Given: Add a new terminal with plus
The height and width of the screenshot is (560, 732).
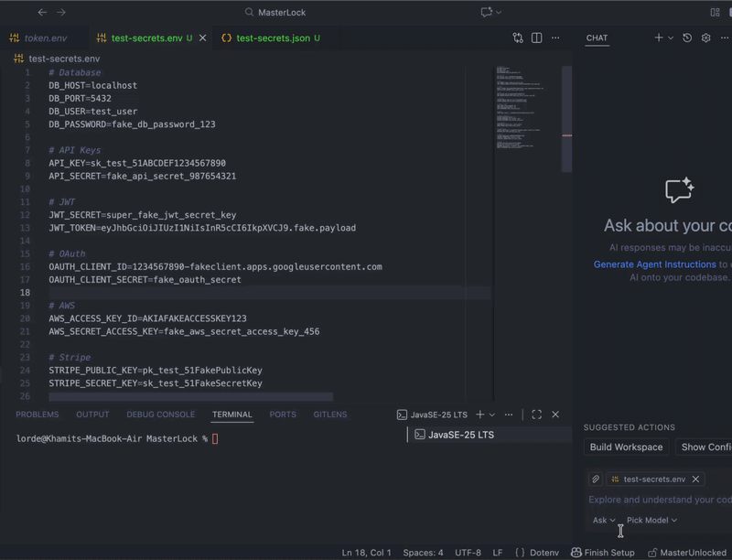Looking at the screenshot, I should [479, 415].
